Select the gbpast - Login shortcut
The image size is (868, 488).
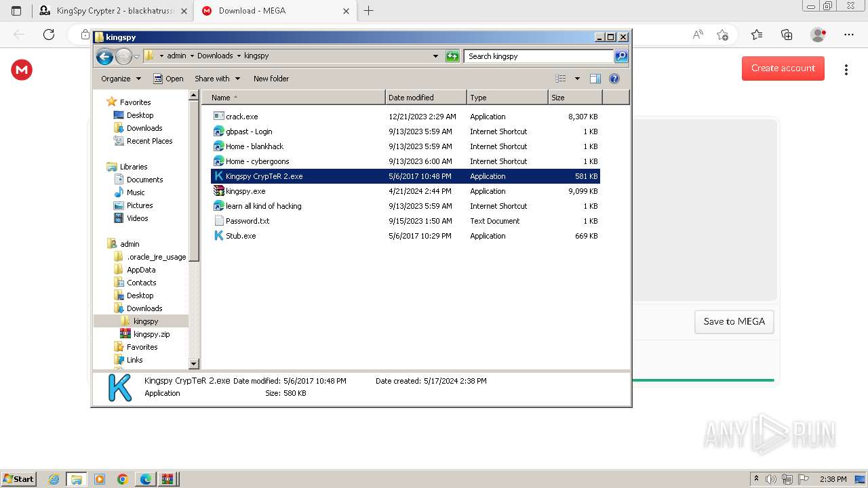249,131
